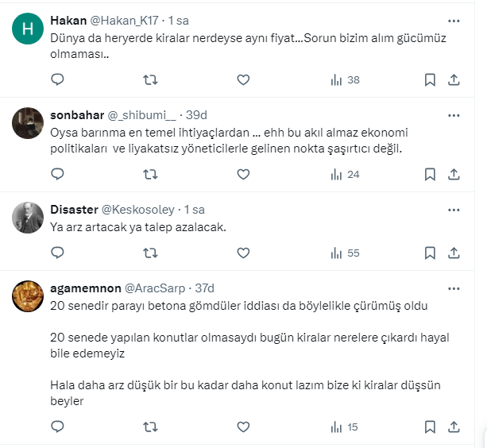Open more options on sonbahar's tweet
Viewport: 487px width, 448px height.
tap(454, 114)
